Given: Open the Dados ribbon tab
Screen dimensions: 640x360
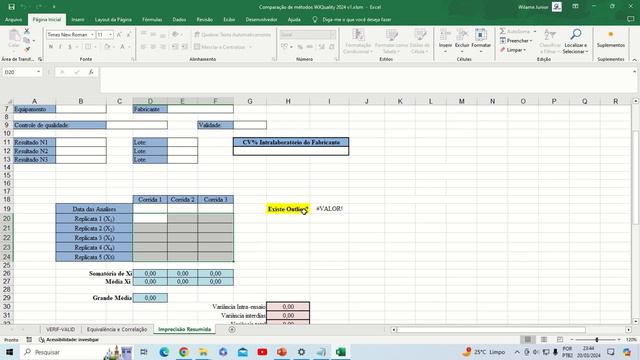Looking at the screenshot, I should 179,20.
